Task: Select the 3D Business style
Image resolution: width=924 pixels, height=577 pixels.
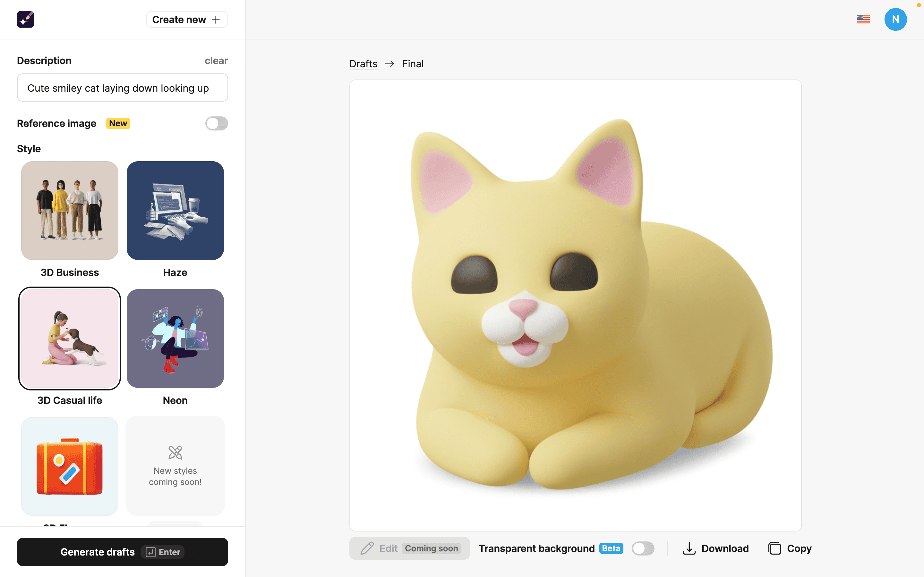Action: point(69,210)
